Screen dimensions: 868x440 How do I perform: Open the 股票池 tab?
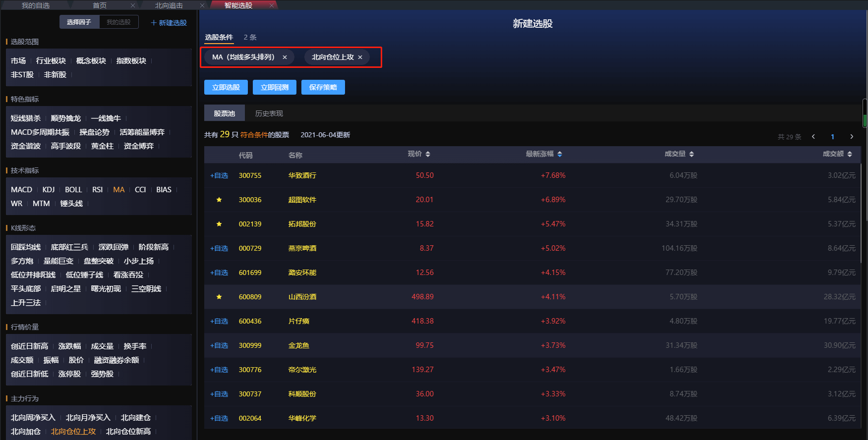[225, 113]
